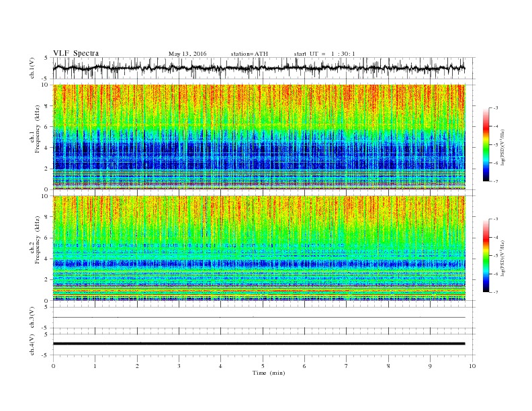Viewport: 532px width, 411px height.
Task: Click the "8" kHz tick of ch.1 spectrogram
Action: 46,106
